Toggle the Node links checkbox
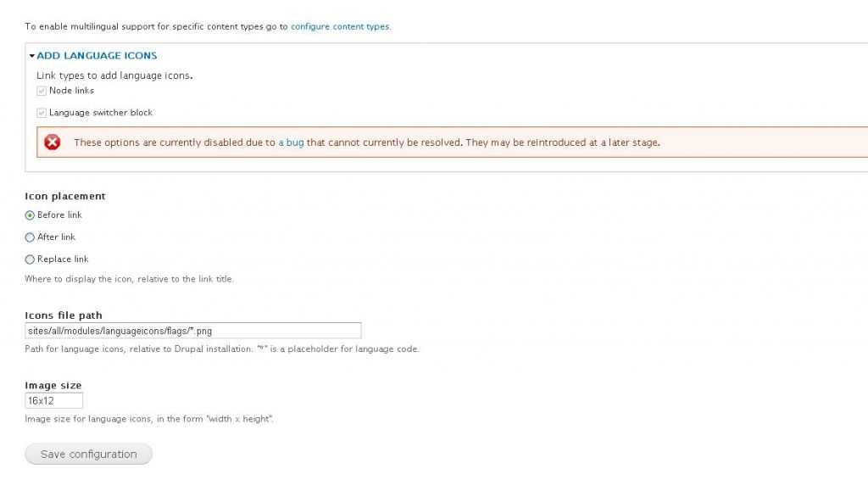Image resolution: width=868 pixels, height=491 pixels. click(x=42, y=91)
